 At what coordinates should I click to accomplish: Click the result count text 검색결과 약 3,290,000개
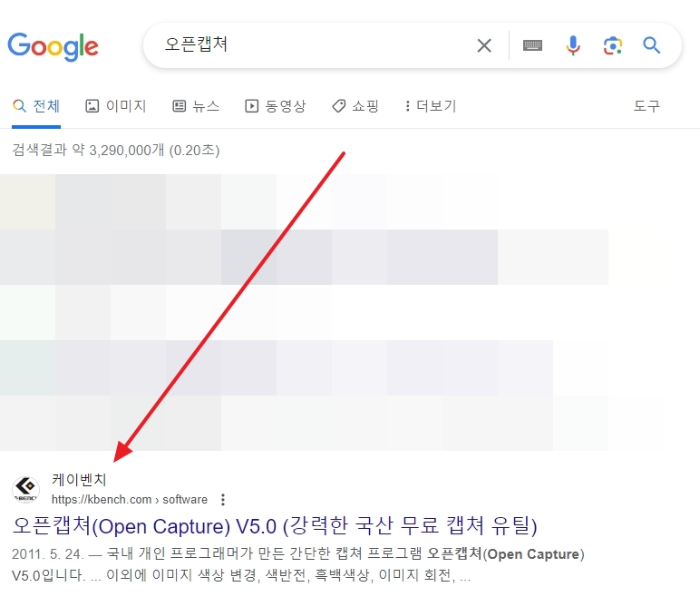coord(116,150)
